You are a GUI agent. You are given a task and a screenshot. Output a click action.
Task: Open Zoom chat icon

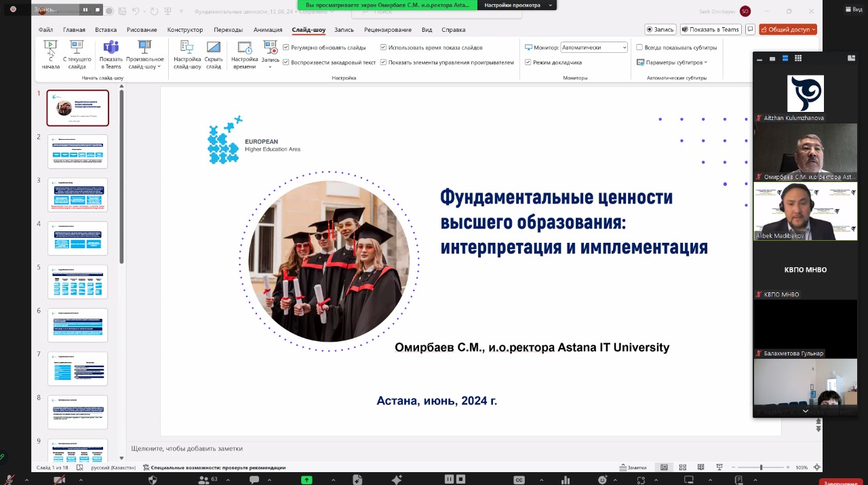[x=254, y=480]
